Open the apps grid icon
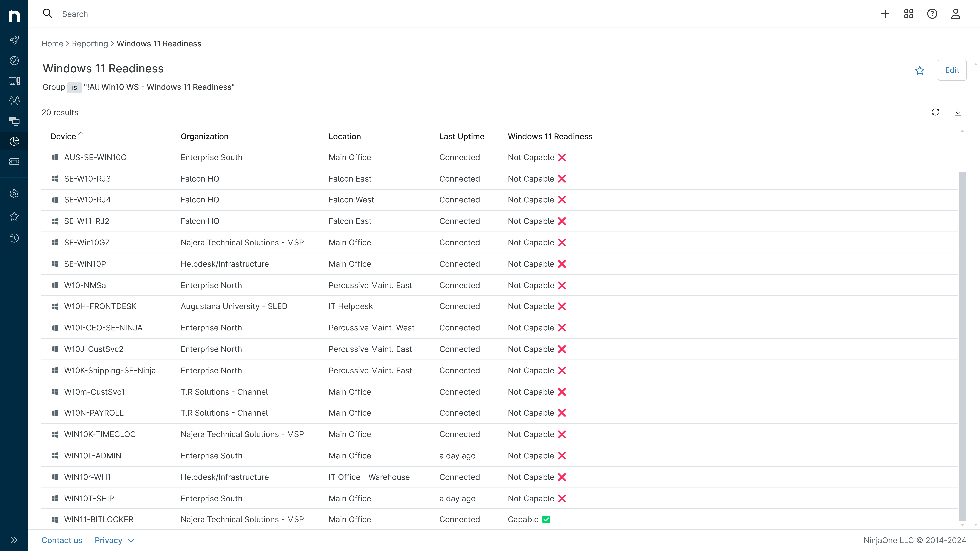 tap(909, 14)
